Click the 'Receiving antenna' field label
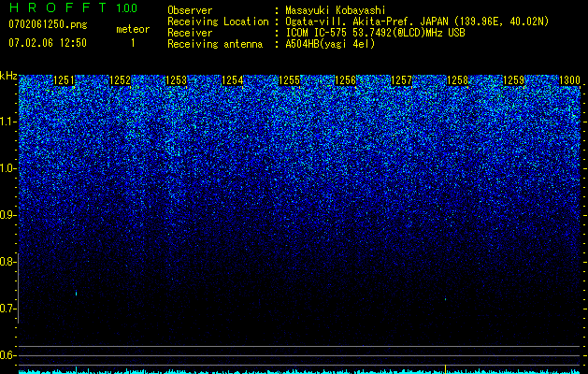Image resolution: width=588 pixels, height=374 pixels. click(x=215, y=44)
